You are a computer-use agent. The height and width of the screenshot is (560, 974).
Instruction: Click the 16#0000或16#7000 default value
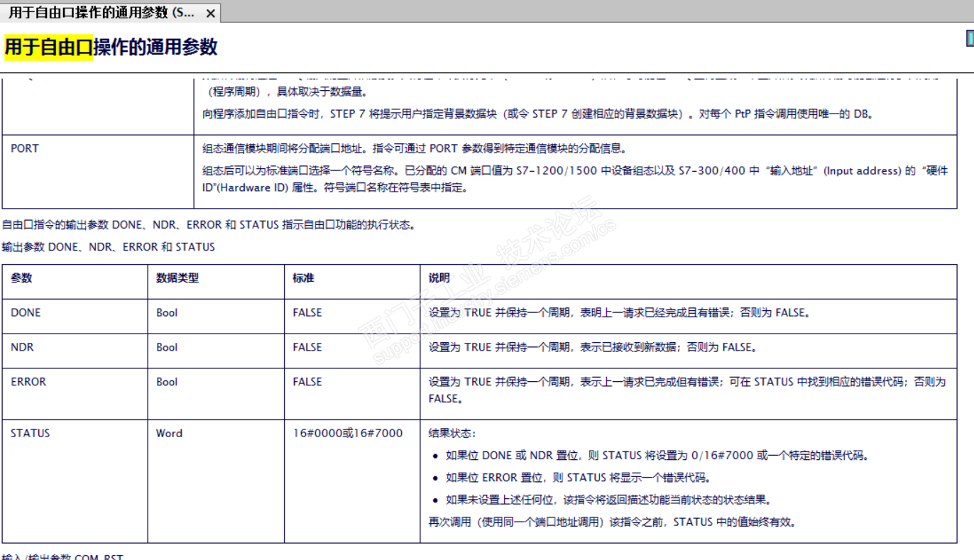coord(347,433)
